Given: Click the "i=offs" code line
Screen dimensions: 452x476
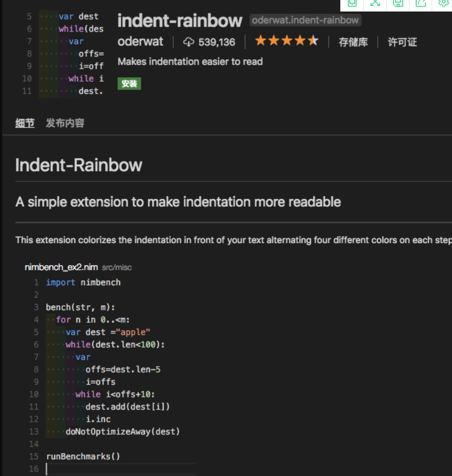Looking at the screenshot, I should tap(101, 382).
